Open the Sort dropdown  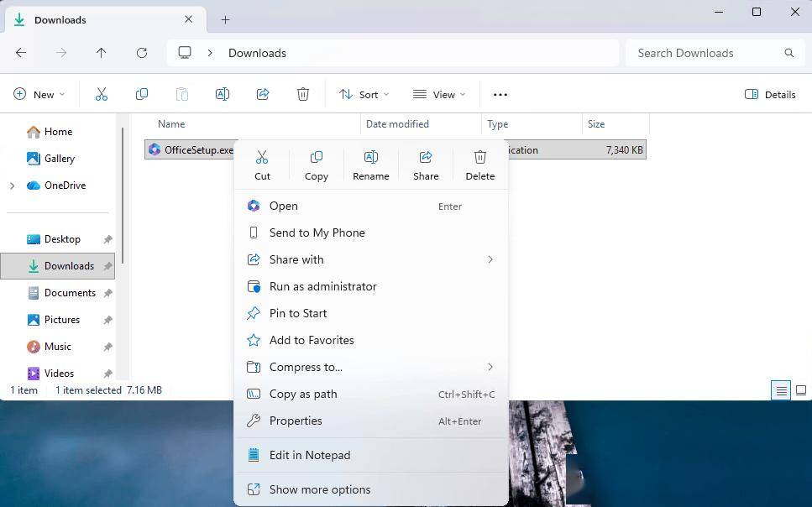pyautogui.click(x=364, y=95)
